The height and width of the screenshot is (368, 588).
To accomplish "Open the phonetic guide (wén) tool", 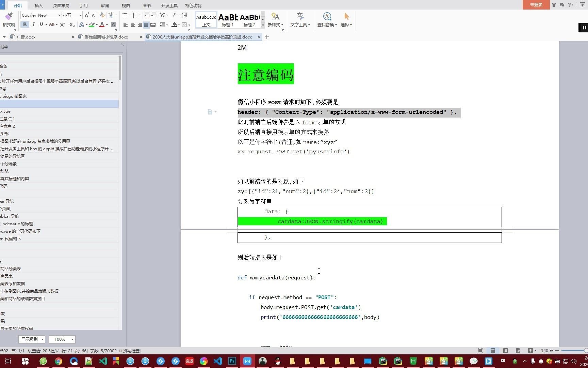I will (x=111, y=15).
